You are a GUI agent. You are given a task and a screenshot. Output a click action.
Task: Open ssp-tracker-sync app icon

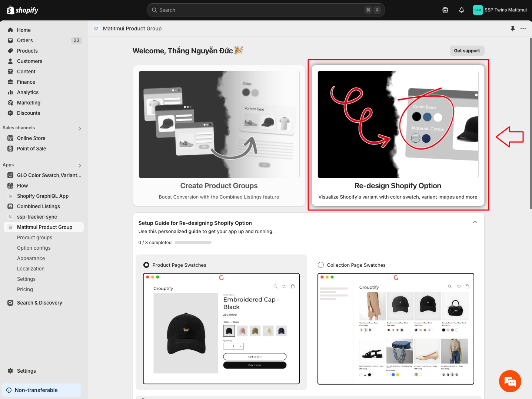point(10,217)
